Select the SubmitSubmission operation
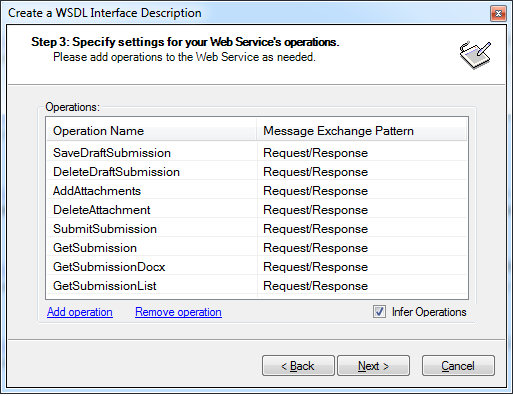 tap(105, 229)
